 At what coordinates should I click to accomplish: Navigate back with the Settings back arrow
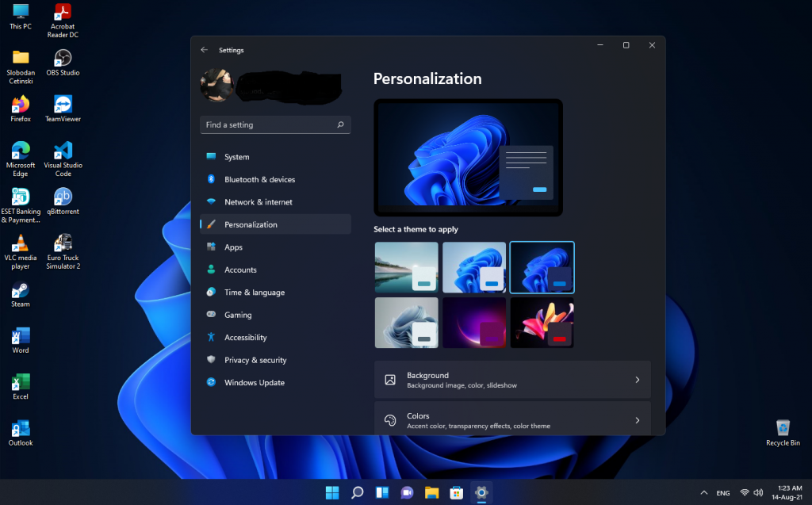pyautogui.click(x=205, y=50)
